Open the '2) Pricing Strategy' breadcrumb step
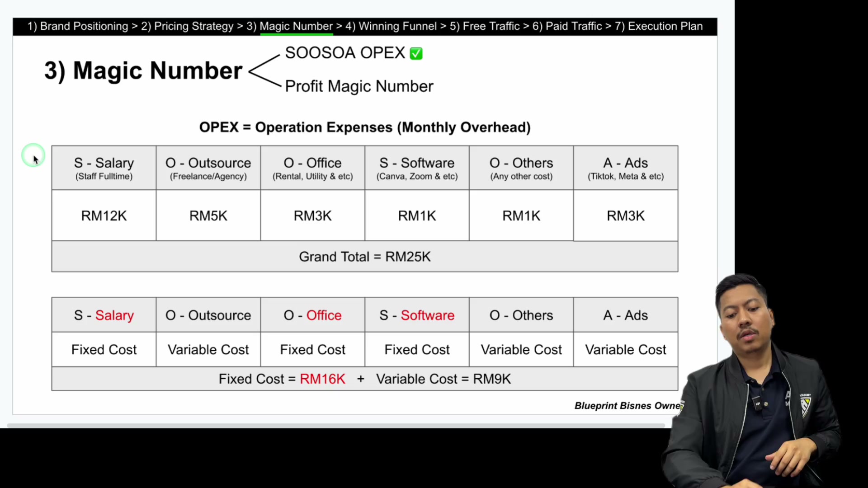868x488 pixels. click(187, 26)
